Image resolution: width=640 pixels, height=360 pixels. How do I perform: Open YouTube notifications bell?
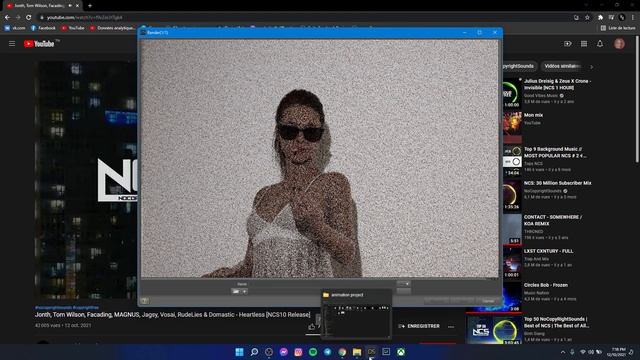(600, 44)
